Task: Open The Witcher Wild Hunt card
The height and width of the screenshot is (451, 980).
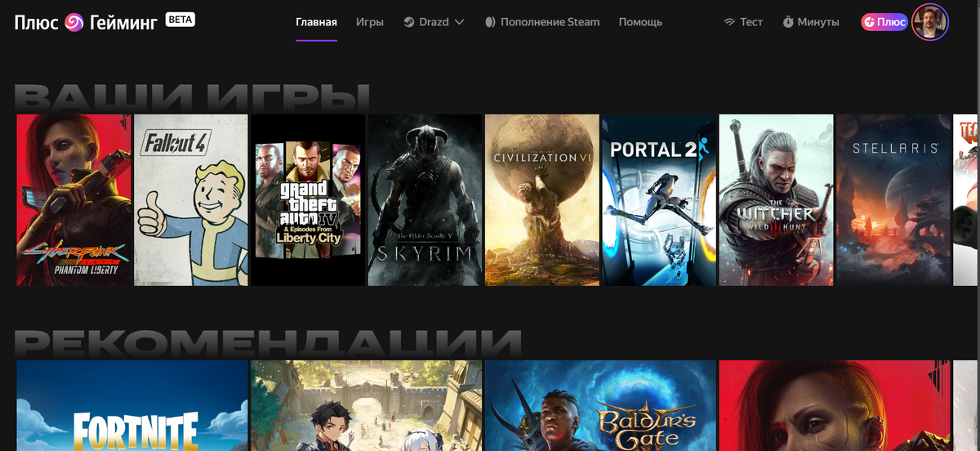Action: [x=776, y=200]
